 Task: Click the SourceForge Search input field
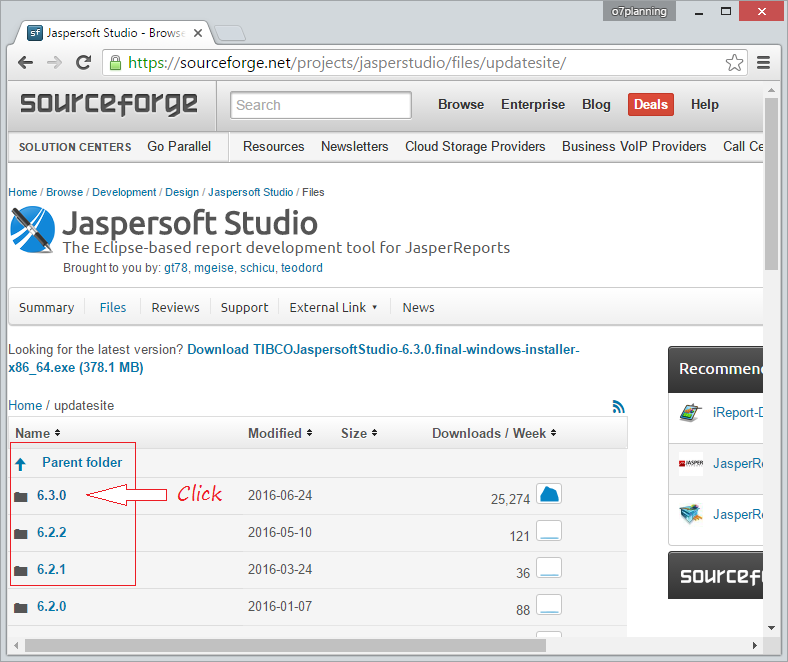321,105
